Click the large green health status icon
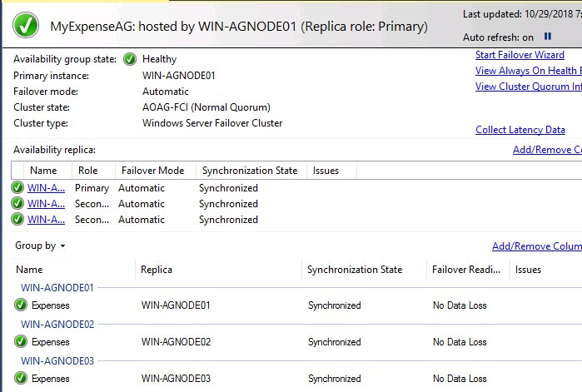Screen dimensions: 582x392 click(x=27, y=26)
